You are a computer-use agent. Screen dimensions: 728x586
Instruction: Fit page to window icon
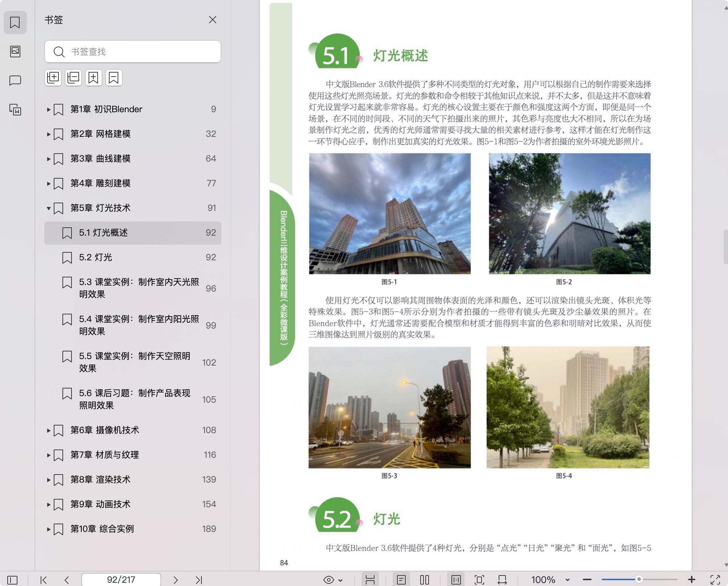click(x=479, y=580)
